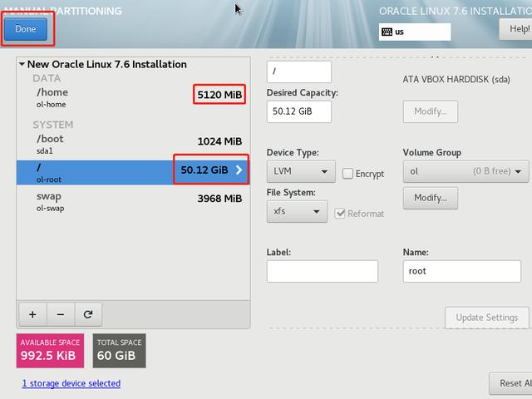Screen dimensions: 532x399
Task: Open the Help button
Action: [515, 29]
